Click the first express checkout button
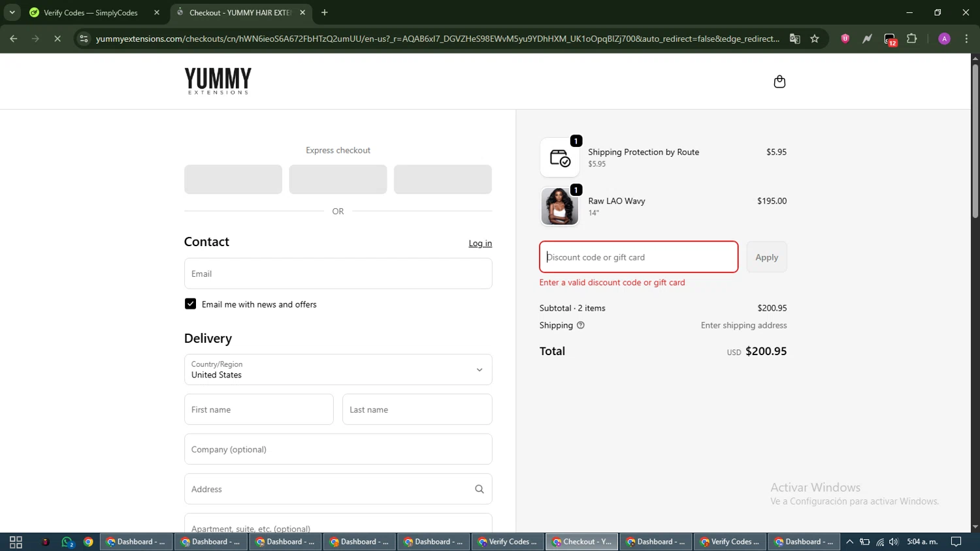 [233, 179]
